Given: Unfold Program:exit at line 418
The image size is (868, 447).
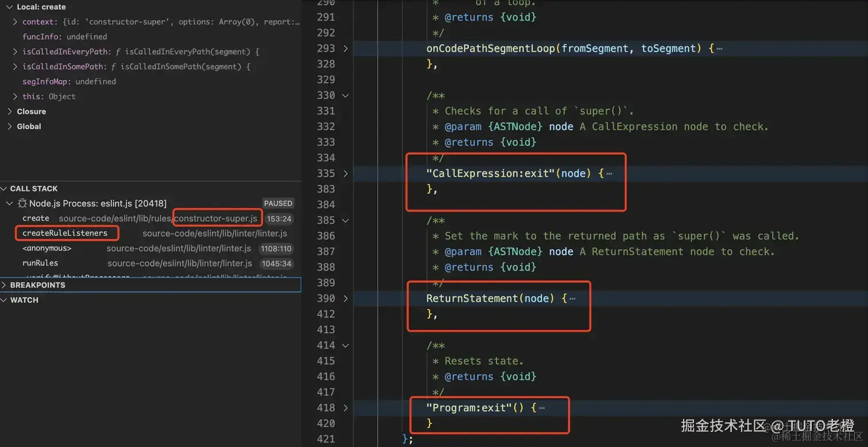Looking at the screenshot, I should point(345,407).
